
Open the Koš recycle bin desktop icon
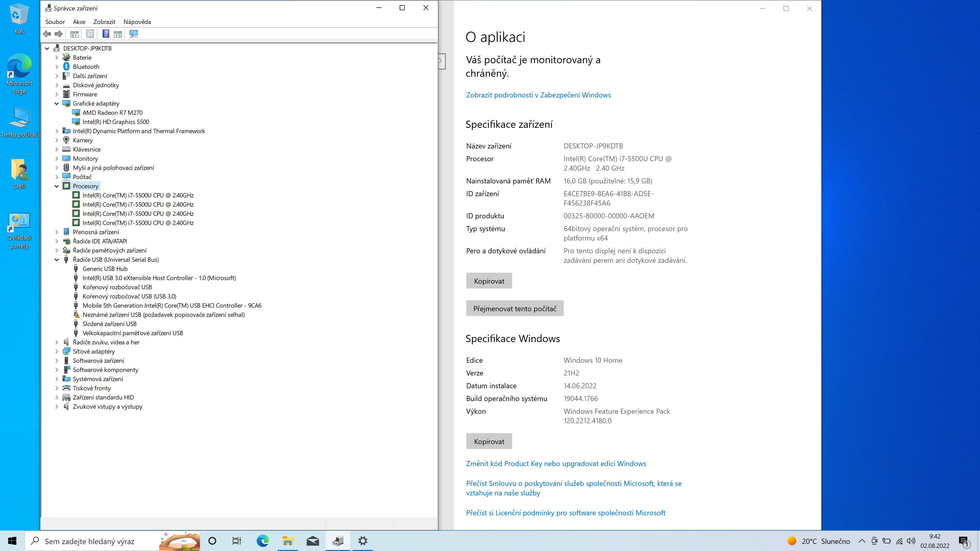(19, 19)
